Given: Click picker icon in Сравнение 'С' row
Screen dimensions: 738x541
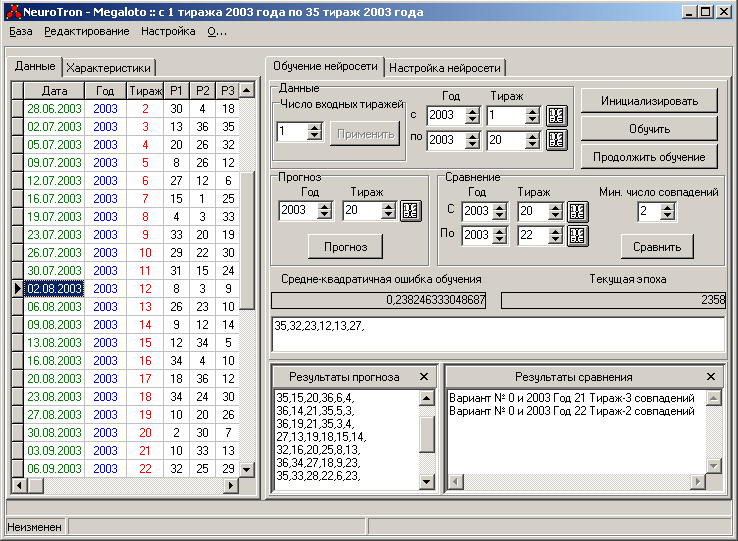Looking at the screenshot, I should point(578,211).
